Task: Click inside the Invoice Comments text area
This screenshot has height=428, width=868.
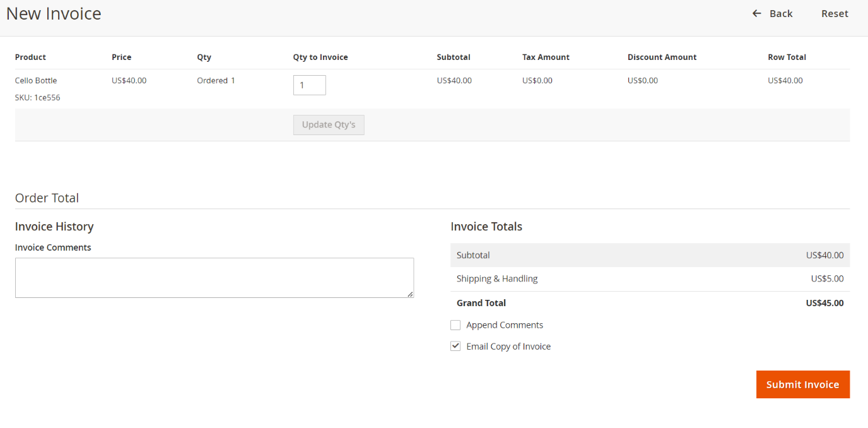Action: [x=214, y=278]
